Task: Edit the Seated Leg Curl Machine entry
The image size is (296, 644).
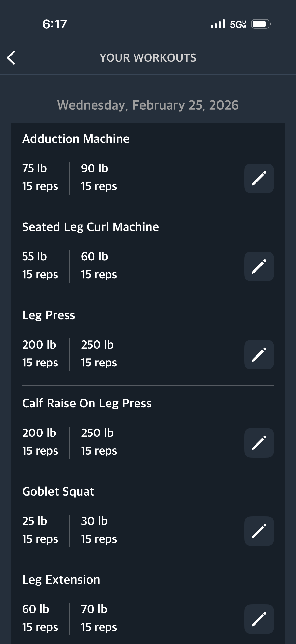Action: (x=259, y=266)
